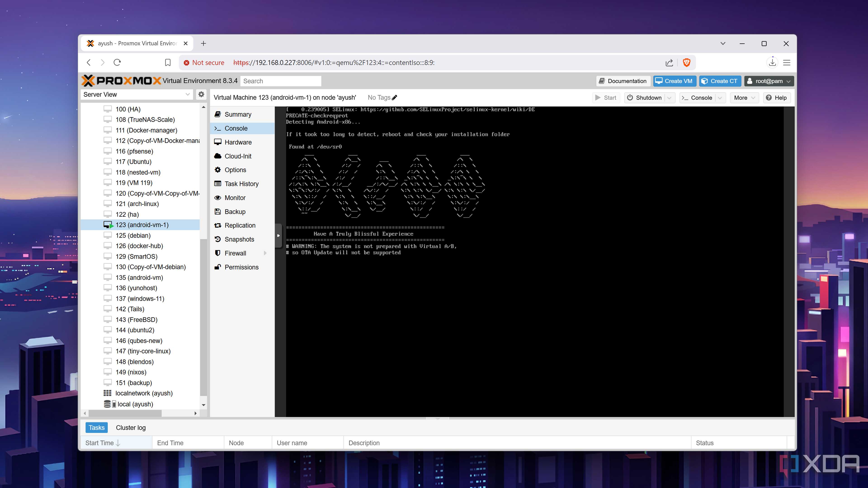The image size is (868, 488).
Task: Click the edit tags pencil icon
Action: [x=395, y=97]
